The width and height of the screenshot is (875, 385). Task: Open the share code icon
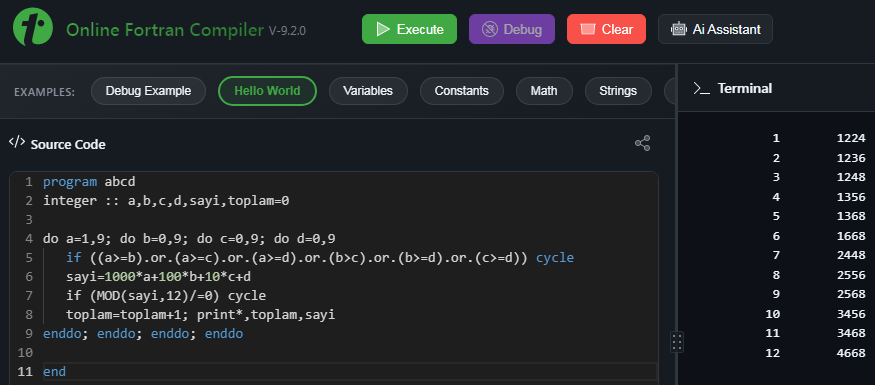pos(642,143)
